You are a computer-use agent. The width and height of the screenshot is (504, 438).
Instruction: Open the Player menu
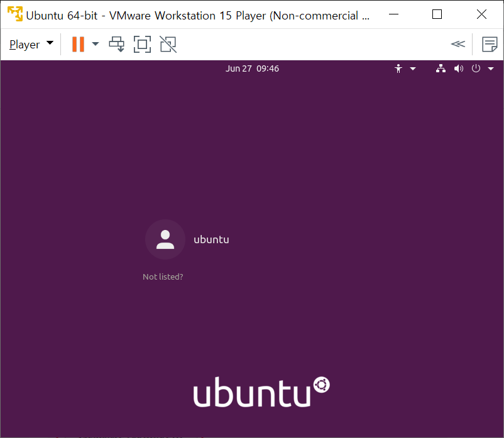point(31,44)
